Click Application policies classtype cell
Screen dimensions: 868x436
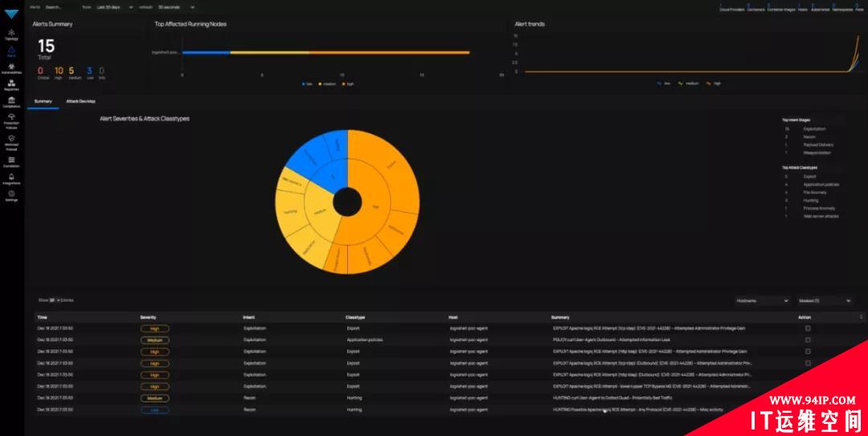364,340
